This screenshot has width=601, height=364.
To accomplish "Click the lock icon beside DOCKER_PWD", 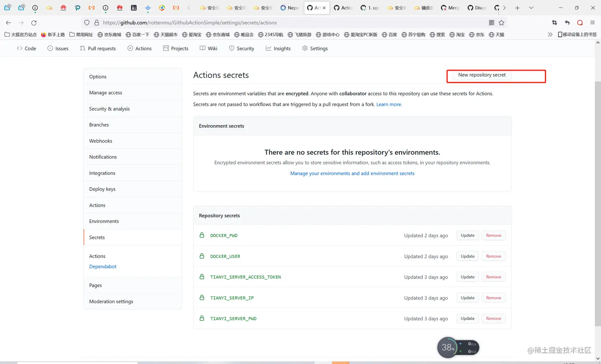I will 202,235.
